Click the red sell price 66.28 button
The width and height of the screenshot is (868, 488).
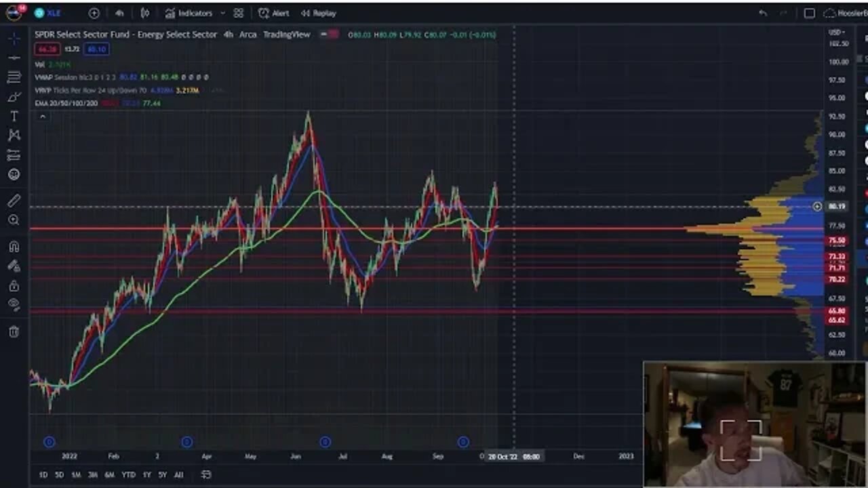pyautogui.click(x=47, y=49)
